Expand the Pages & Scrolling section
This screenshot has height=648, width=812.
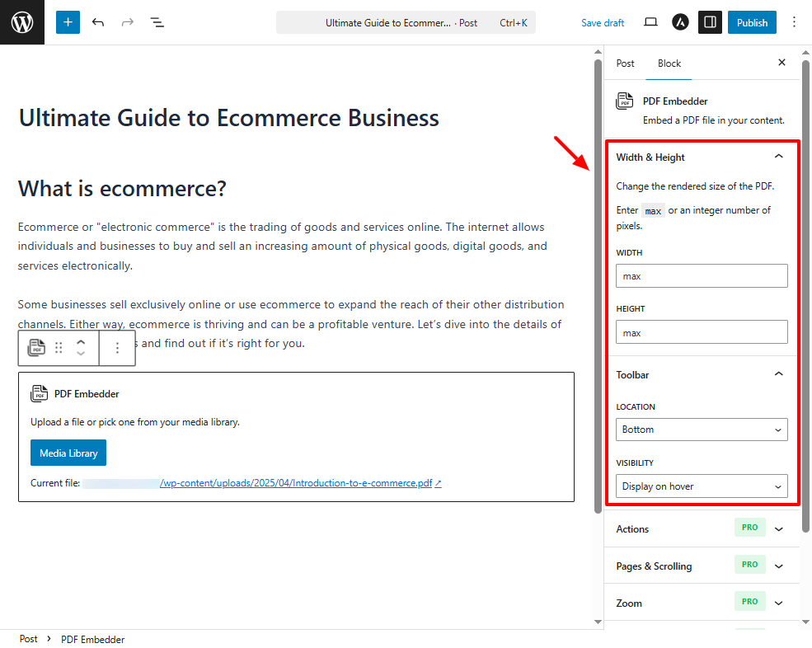(x=778, y=566)
